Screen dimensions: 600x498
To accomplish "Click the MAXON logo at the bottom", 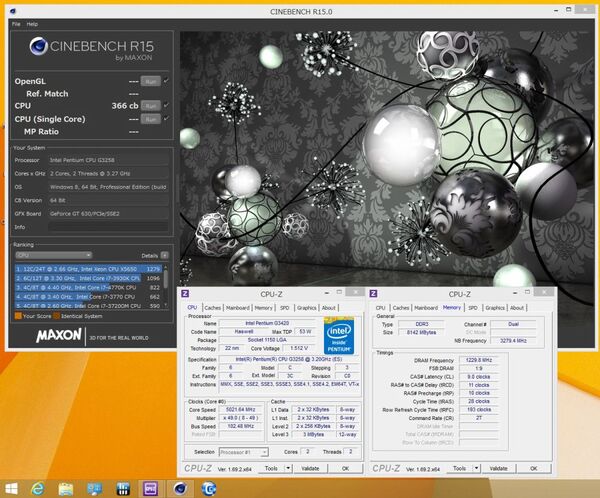I will coord(59,336).
